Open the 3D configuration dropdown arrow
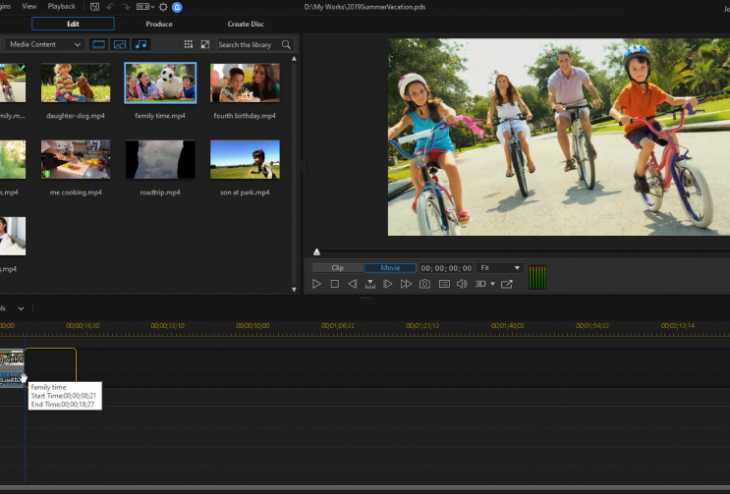Viewport: 730px width, 494px height. (x=493, y=284)
